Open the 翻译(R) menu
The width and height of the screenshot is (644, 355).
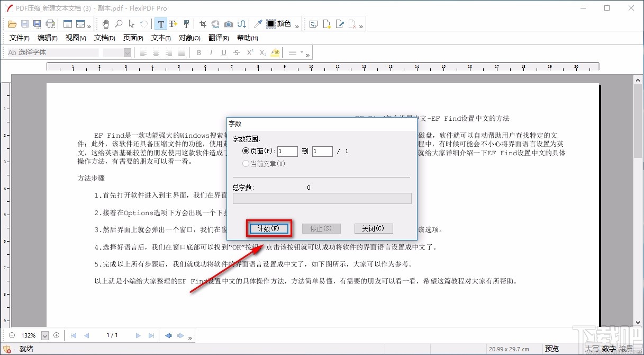point(219,38)
